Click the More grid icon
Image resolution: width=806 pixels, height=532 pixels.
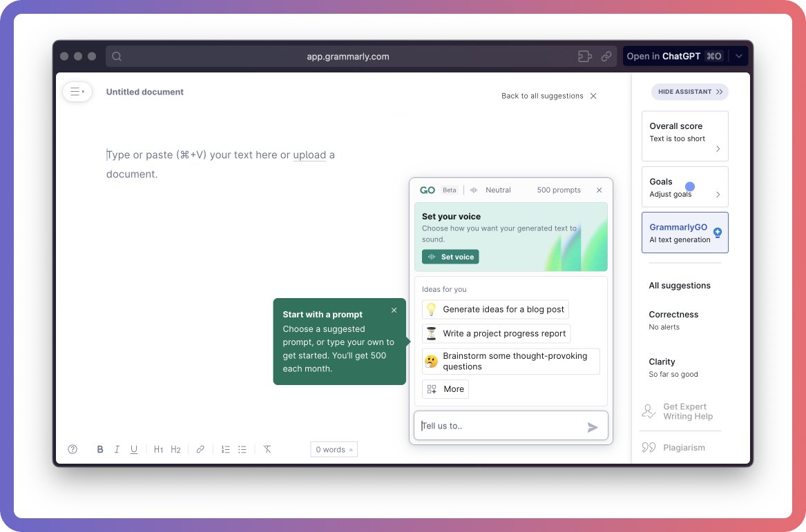click(432, 389)
